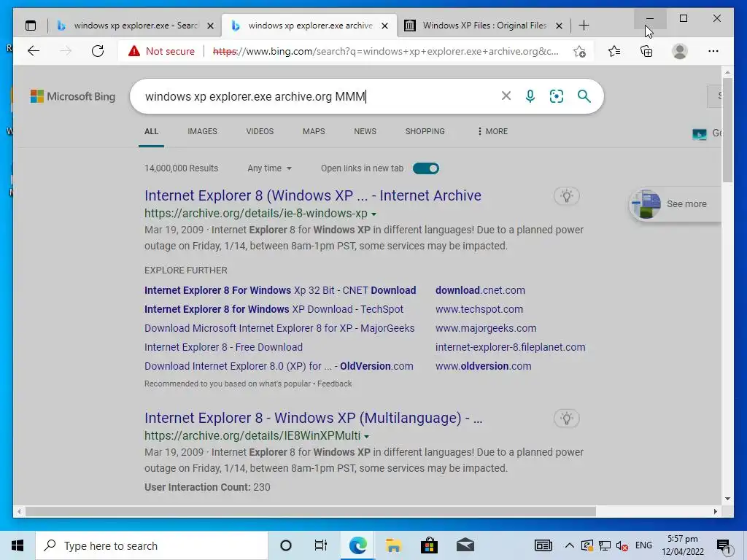Click the voice search microphone icon

530,96
